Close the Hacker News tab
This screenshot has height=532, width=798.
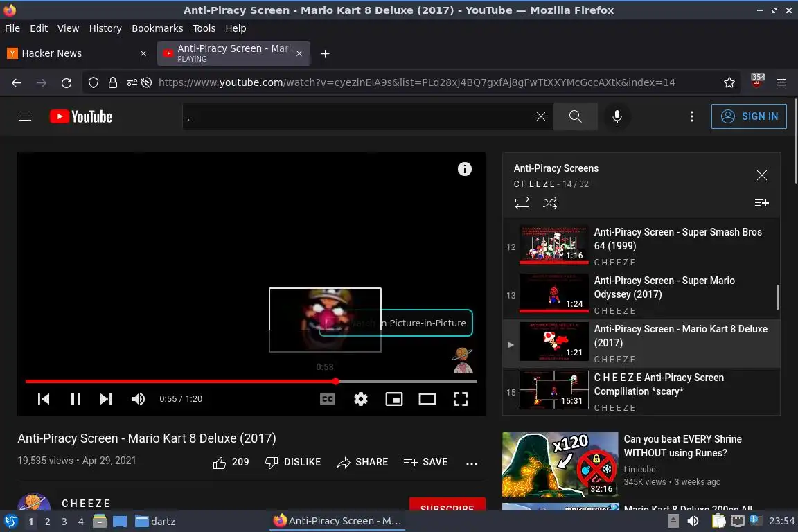(143, 53)
